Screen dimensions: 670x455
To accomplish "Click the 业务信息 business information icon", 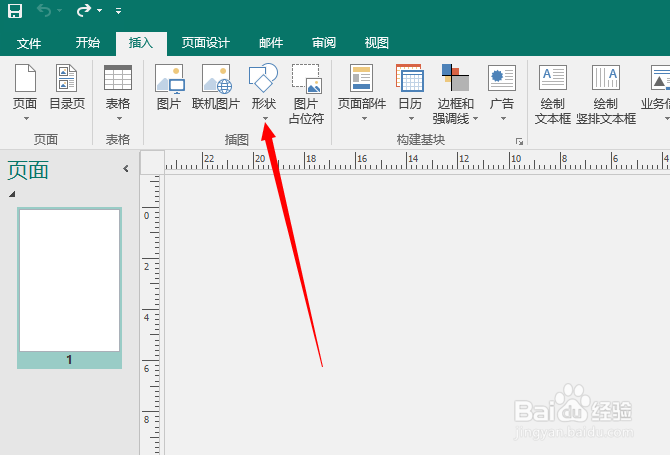I will click(659, 78).
